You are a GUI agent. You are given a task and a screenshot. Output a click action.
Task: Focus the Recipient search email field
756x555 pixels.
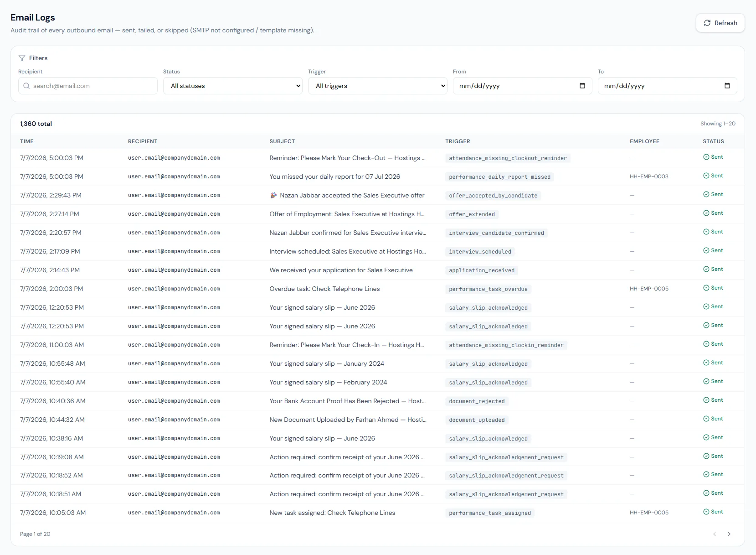pyautogui.click(x=88, y=86)
